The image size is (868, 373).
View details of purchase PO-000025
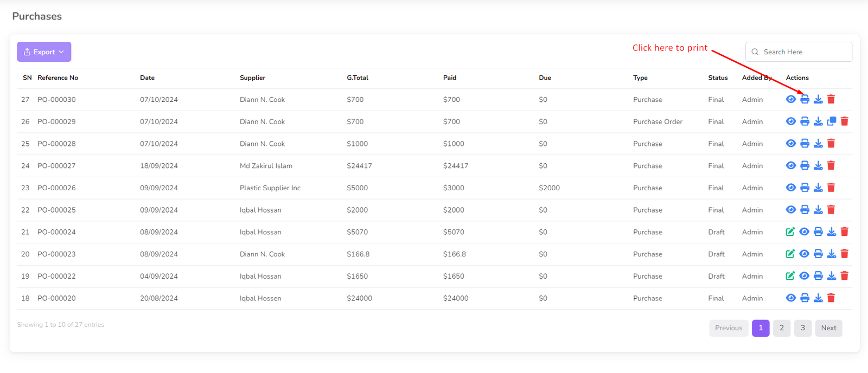point(791,210)
